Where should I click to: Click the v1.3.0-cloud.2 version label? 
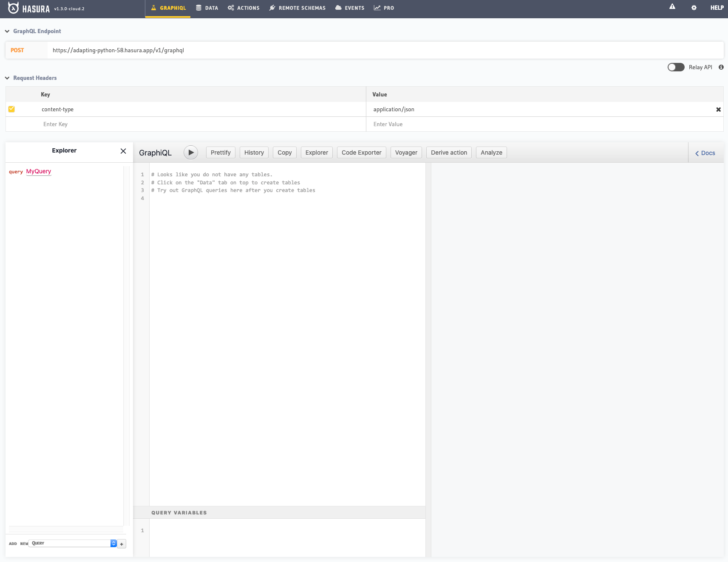pyautogui.click(x=69, y=8)
